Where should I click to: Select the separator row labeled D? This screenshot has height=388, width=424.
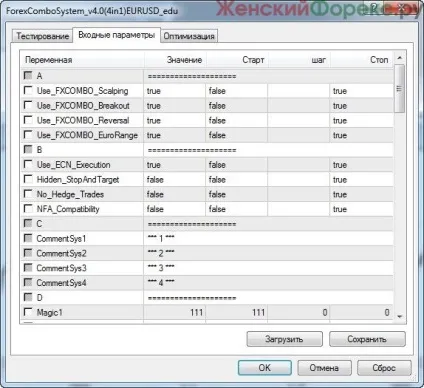click(207, 297)
